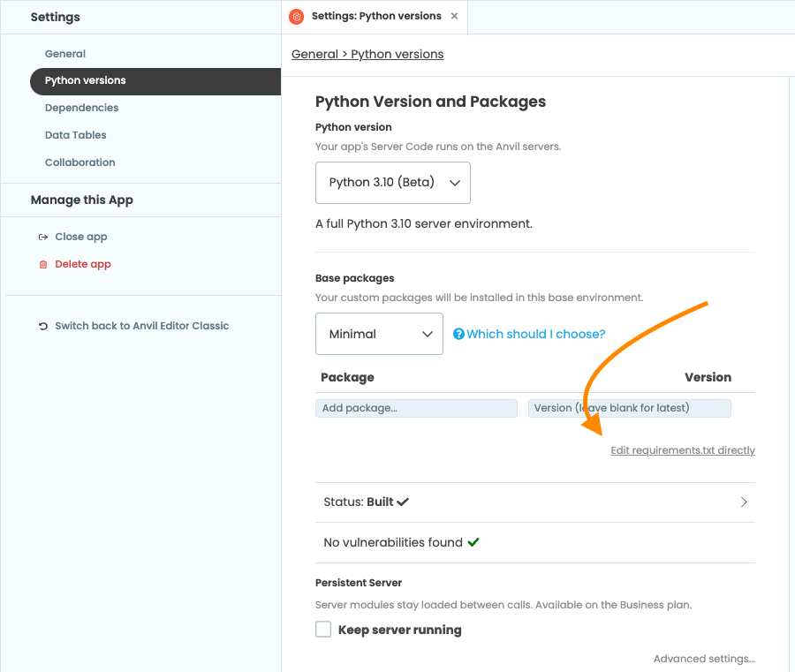Click the green vulnerabilities checkmark icon
This screenshot has height=672, width=795.
coord(473,542)
